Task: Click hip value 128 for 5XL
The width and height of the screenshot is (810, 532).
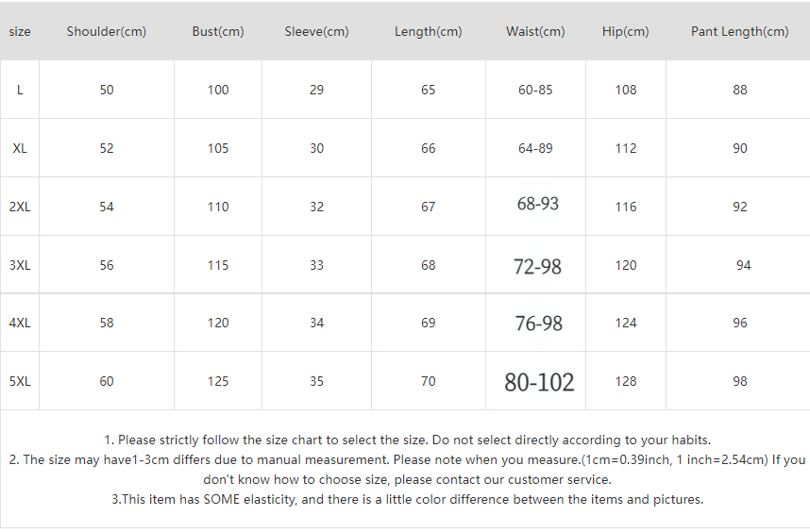Action: tap(626, 381)
